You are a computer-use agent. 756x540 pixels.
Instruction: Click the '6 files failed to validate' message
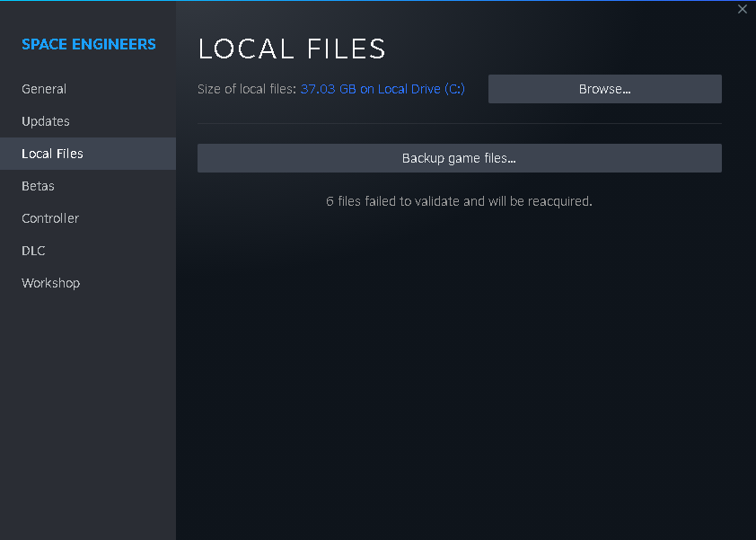[459, 201]
